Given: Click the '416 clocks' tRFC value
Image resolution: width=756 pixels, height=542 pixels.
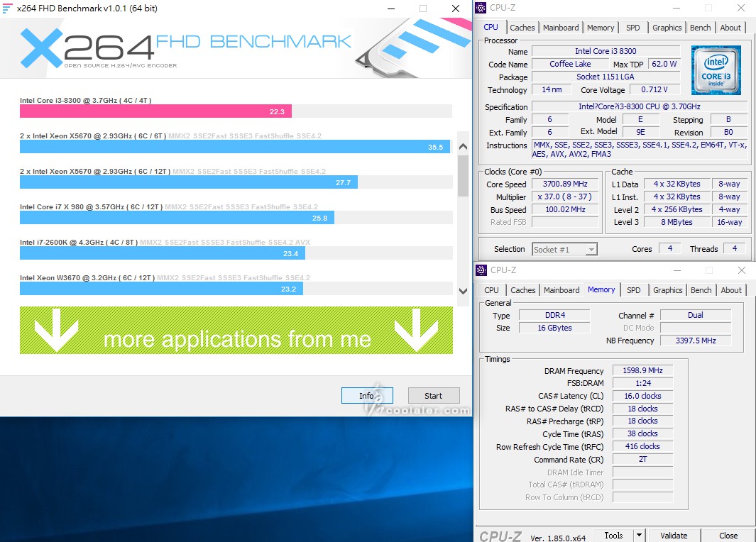Looking at the screenshot, I should (642, 447).
